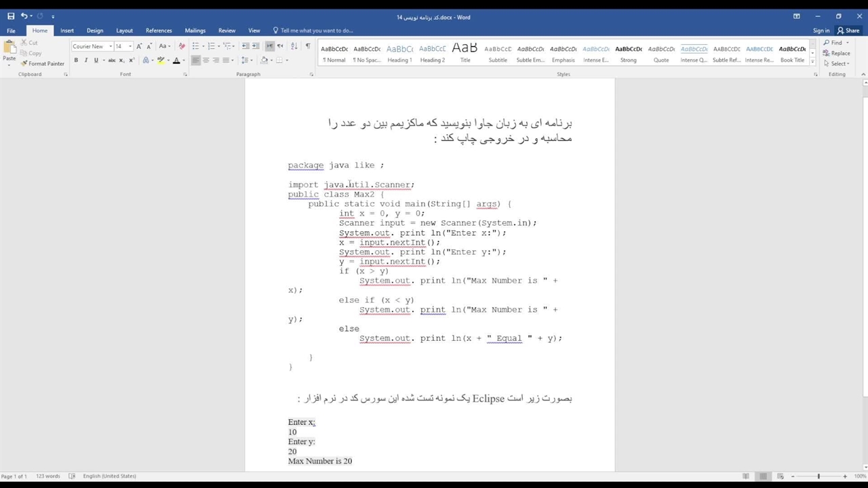This screenshot has width=868, height=488.
Task: Toggle Italic formatting
Action: point(85,60)
